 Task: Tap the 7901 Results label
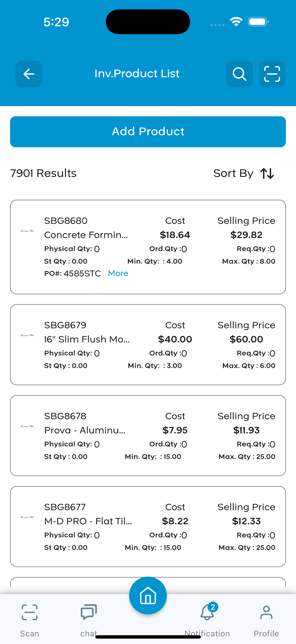pos(44,173)
